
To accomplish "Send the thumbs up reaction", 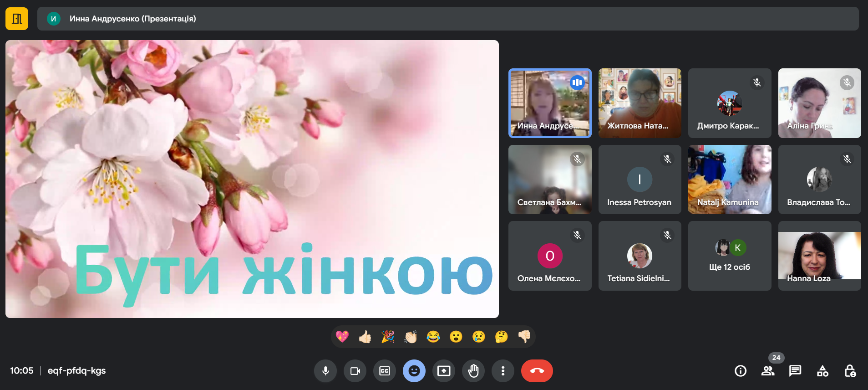I will (365, 337).
